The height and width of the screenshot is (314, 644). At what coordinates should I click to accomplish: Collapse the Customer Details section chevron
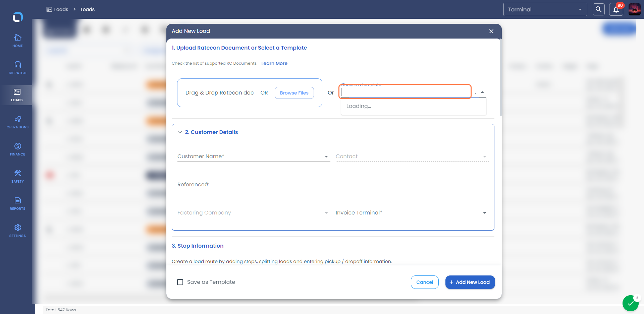pyautogui.click(x=180, y=132)
